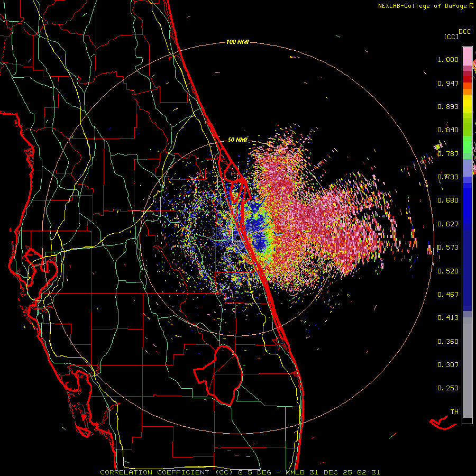476x476 pixels.
Task: Click the TH label below the scale
Action: 454,412
